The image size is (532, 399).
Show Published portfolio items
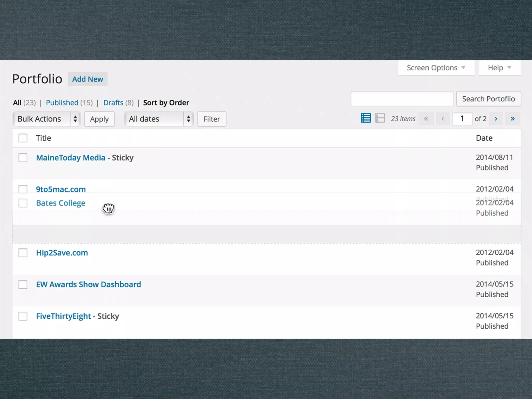[62, 103]
